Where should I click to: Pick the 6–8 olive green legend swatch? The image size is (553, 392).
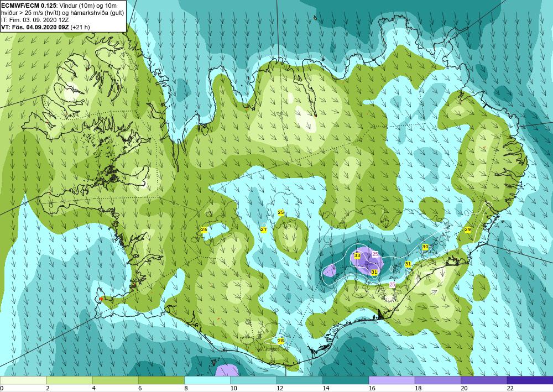click(161, 380)
